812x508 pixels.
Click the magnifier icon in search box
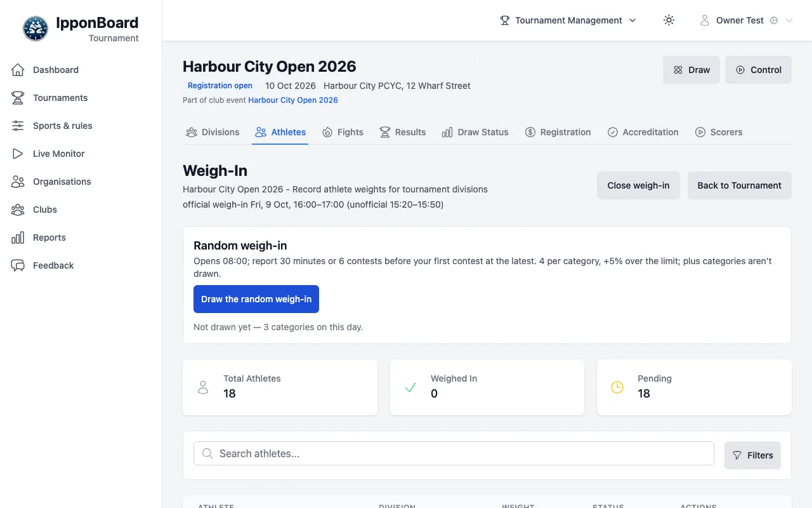pyautogui.click(x=207, y=453)
